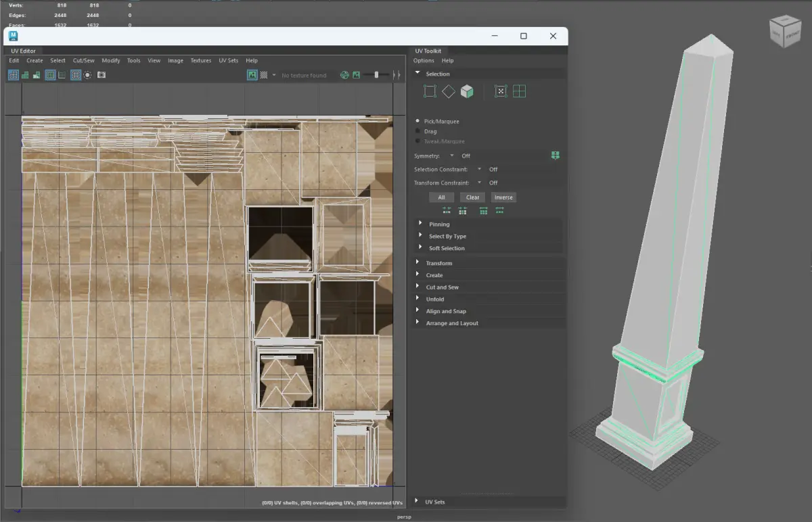Click the UV snapshot camera icon
The height and width of the screenshot is (522, 812).
pyautogui.click(x=101, y=75)
